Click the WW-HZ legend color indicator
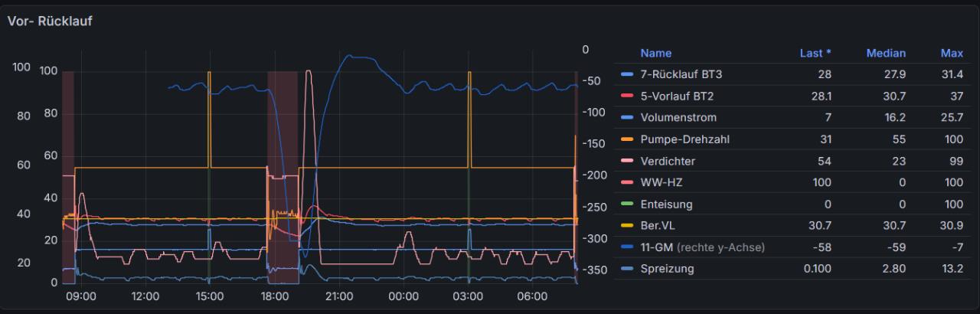 point(627,183)
